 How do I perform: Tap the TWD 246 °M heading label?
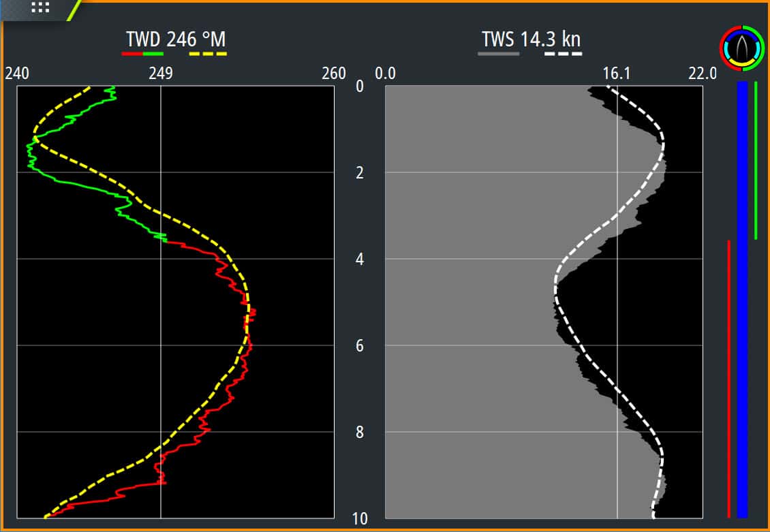click(176, 38)
